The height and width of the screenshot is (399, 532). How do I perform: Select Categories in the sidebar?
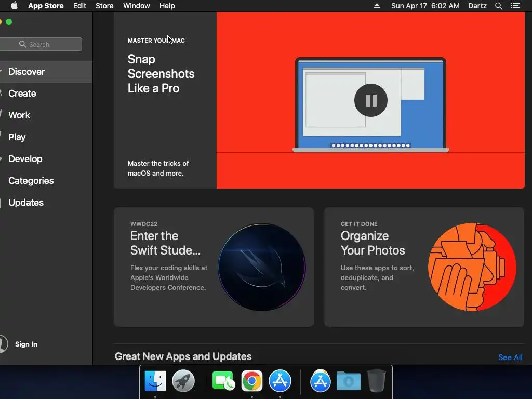point(46,180)
